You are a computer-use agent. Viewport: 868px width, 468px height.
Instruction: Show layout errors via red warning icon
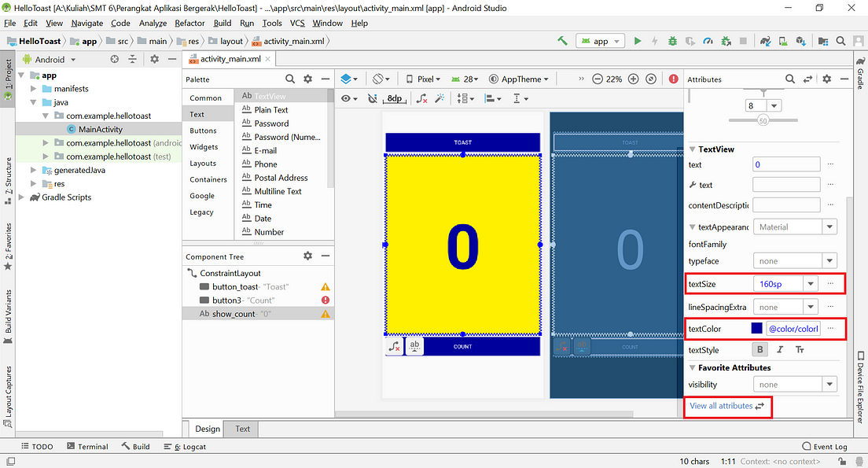click(x=673, y=79)
